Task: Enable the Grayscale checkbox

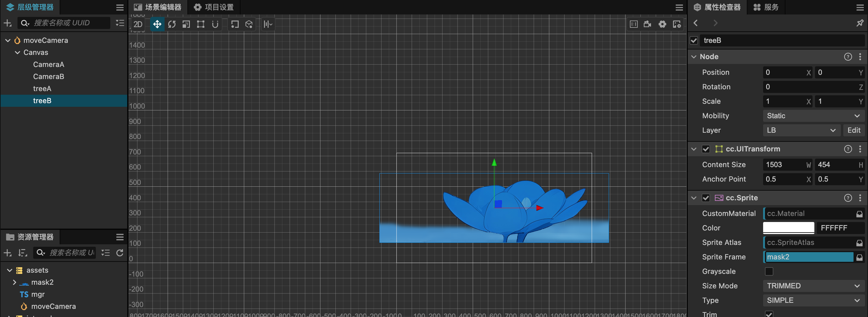Action: [769, 271]
